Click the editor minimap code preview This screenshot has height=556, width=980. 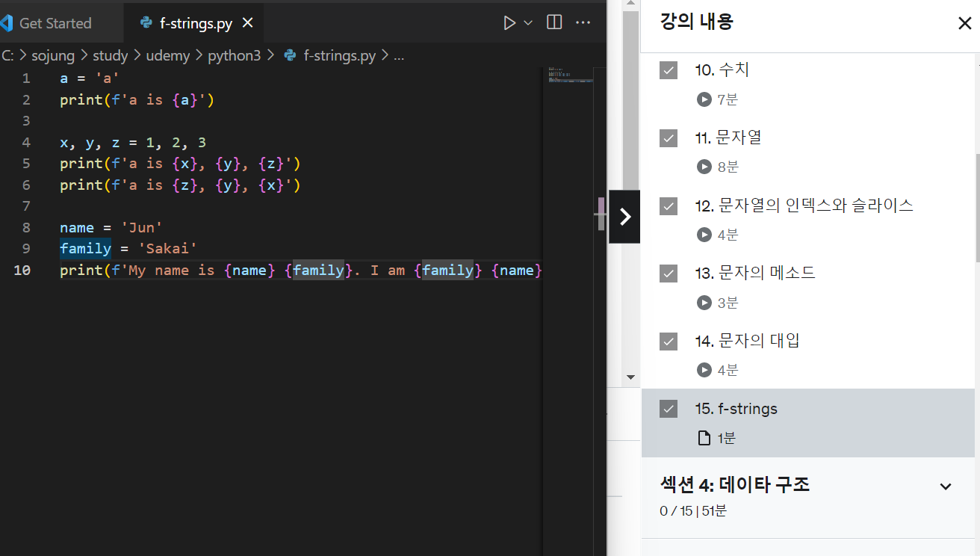click(570, 74)
